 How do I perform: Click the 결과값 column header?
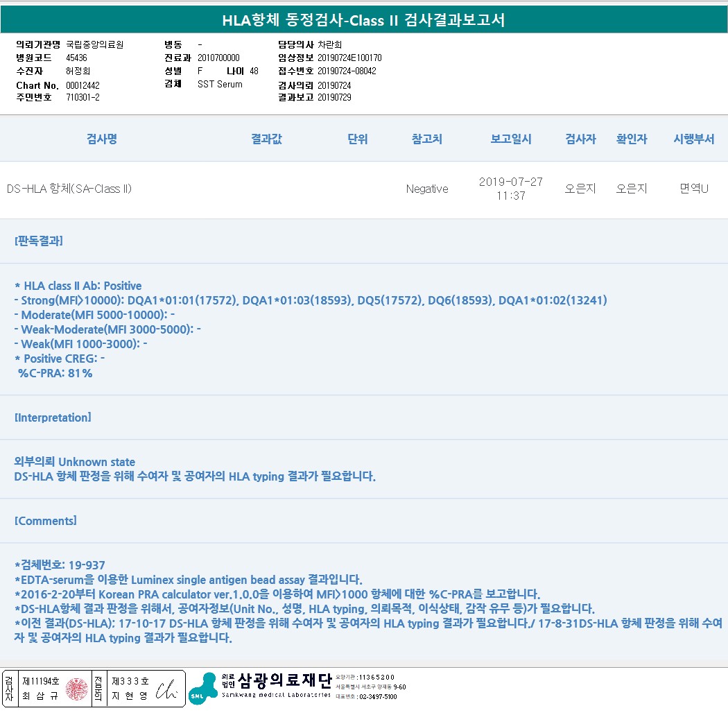pos(266,139)
